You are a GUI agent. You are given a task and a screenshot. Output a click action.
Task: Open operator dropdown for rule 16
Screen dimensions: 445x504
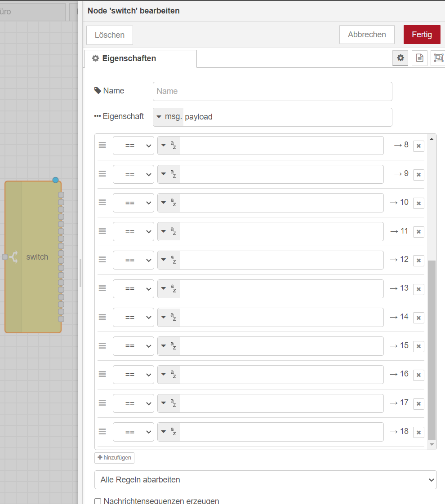tap(133, 375)
